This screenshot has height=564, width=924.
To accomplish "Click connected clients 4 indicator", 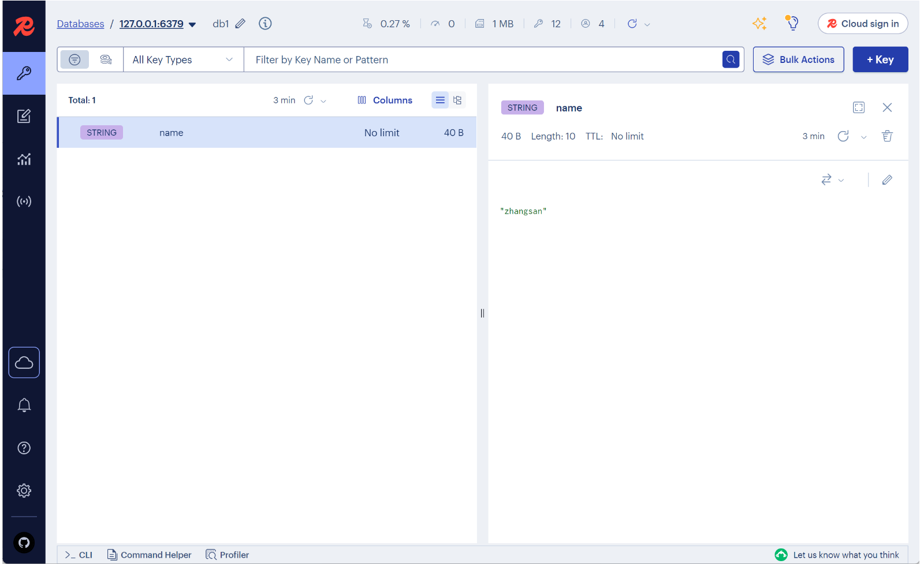I will point(593,24).
